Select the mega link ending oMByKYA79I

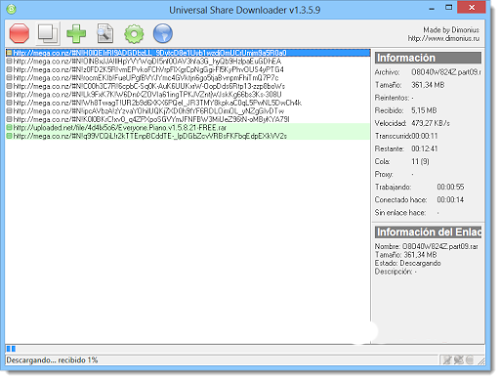(x=188, y=119)
